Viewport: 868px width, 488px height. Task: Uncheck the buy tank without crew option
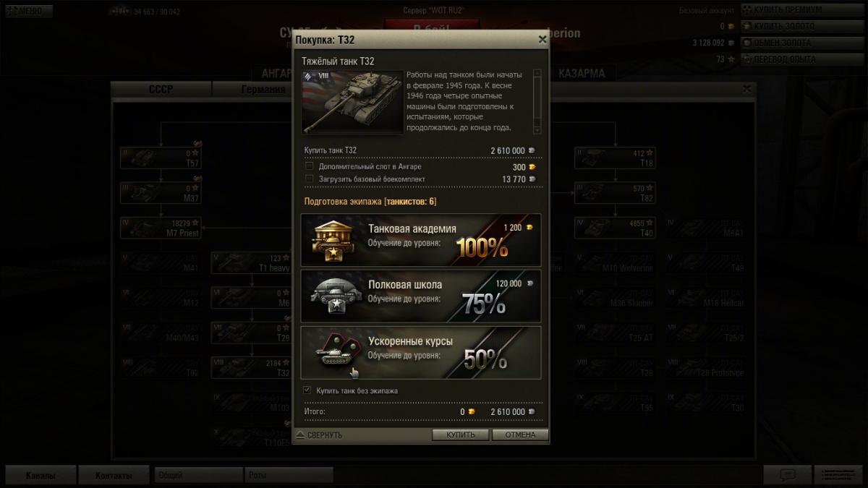[307, 390]
